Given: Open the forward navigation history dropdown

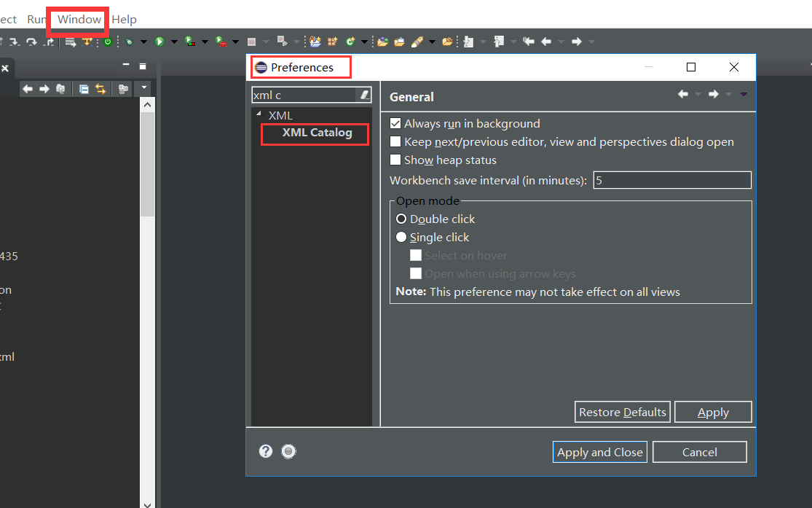Looking at the screenshot, I should pyautogui.click(x=591, y=42).
